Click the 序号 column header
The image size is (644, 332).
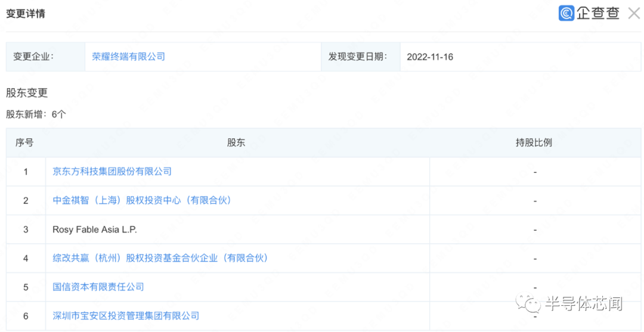point(24,143)
